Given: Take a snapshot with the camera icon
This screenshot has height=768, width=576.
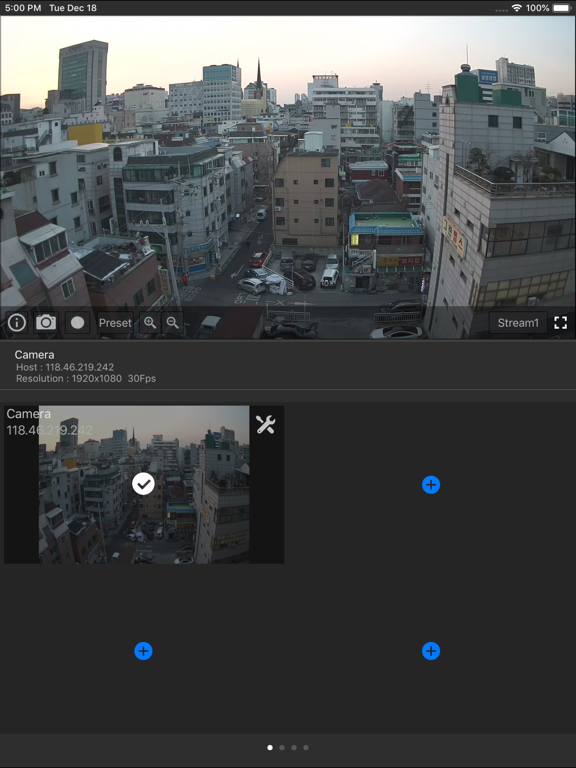Looking at the screenshot, I should click(x=46, y=323).
